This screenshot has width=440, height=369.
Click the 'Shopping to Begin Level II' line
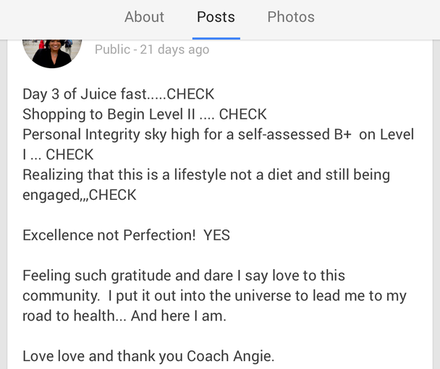144,114
